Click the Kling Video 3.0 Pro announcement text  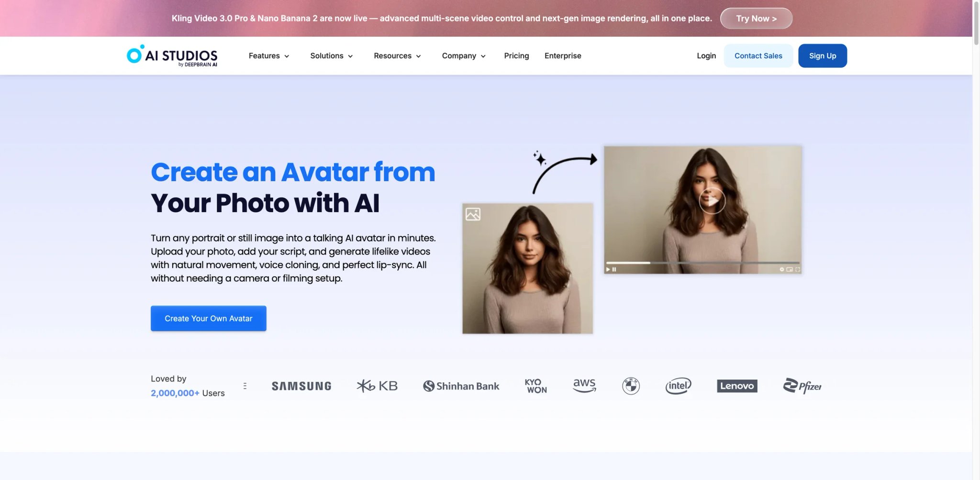point(442,18)
